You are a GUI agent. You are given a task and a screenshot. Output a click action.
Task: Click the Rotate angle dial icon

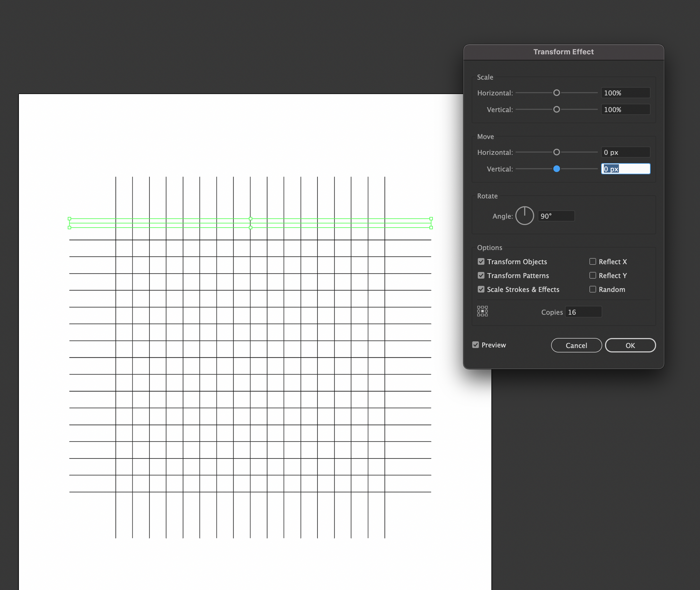pos(524,216)
